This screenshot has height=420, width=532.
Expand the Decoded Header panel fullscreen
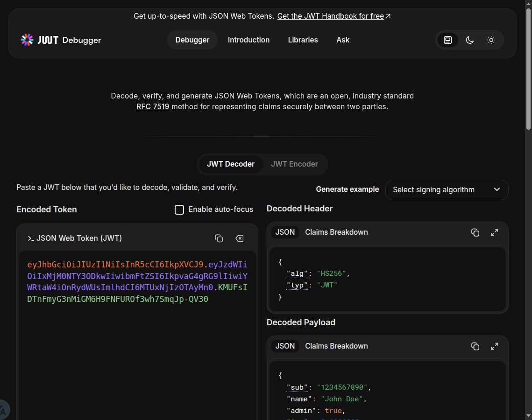[x=494, y=232]
